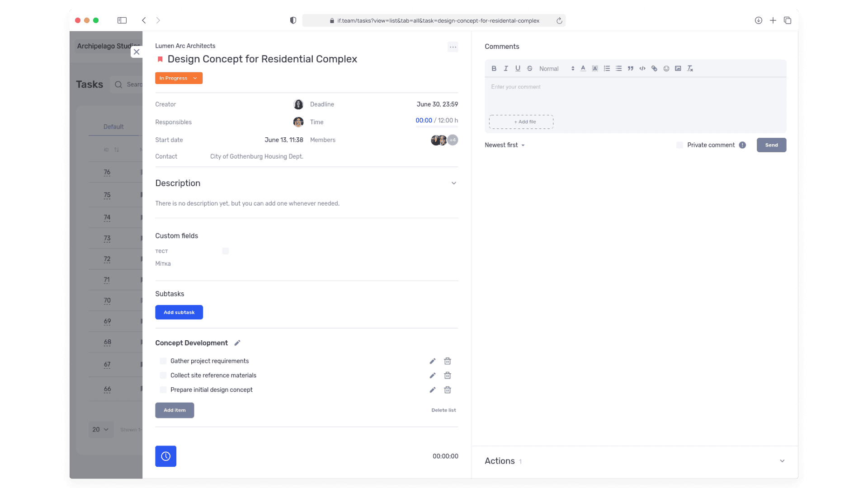
Task: Expand the Actions section
Action: click(x=782, y=461)
